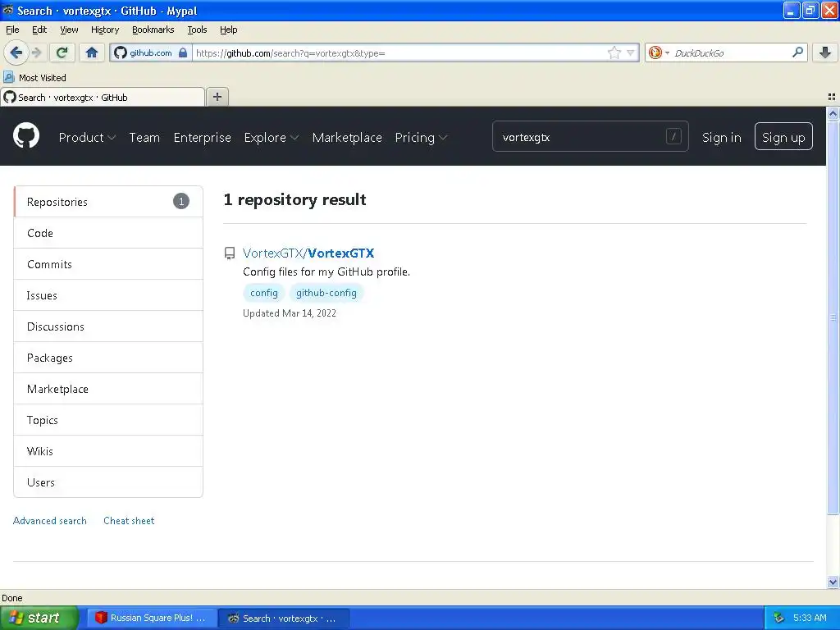Bookmark this page with the star icon
This screenshot has height=630, width=840.
614,52
